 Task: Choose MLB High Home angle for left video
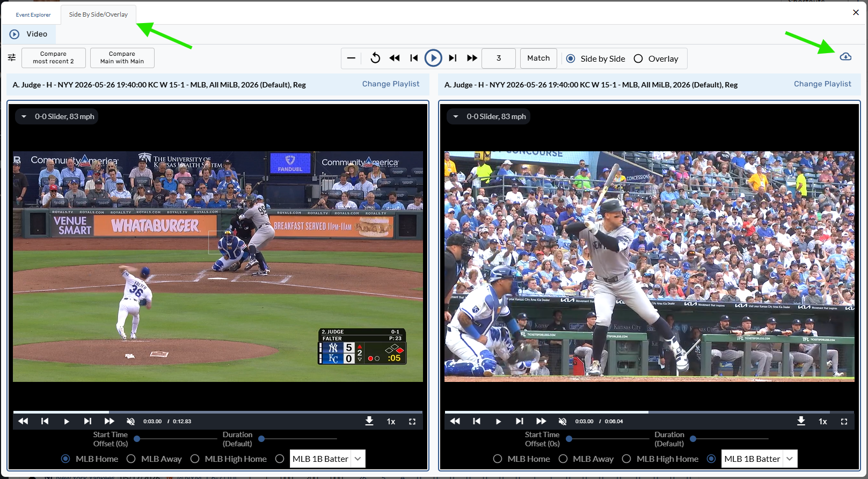[195, 459]
